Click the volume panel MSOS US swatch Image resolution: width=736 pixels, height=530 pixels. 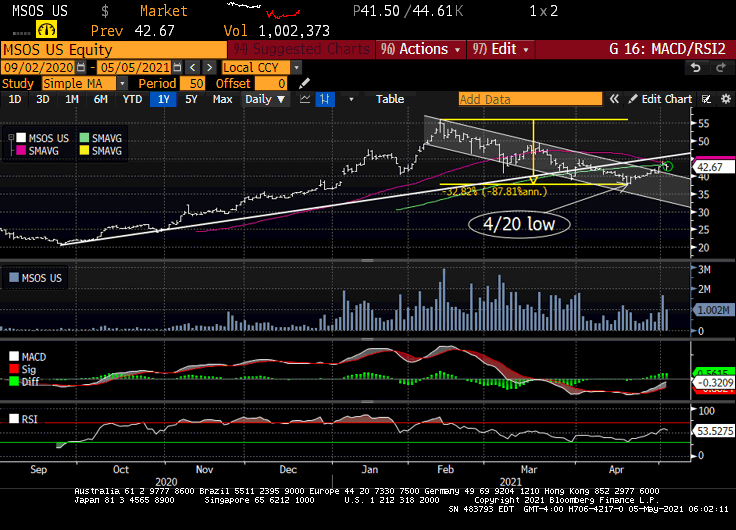14,278
